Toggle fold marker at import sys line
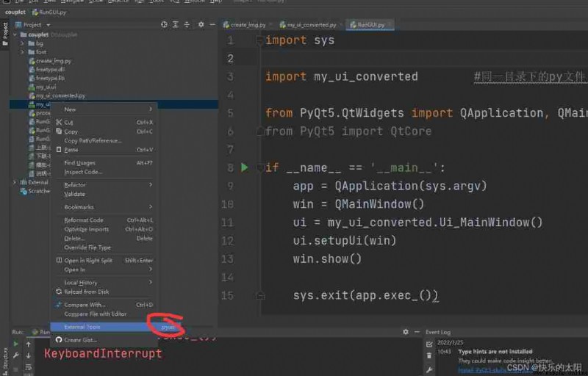This screenshot has width=588, height=376. point(259,40)
